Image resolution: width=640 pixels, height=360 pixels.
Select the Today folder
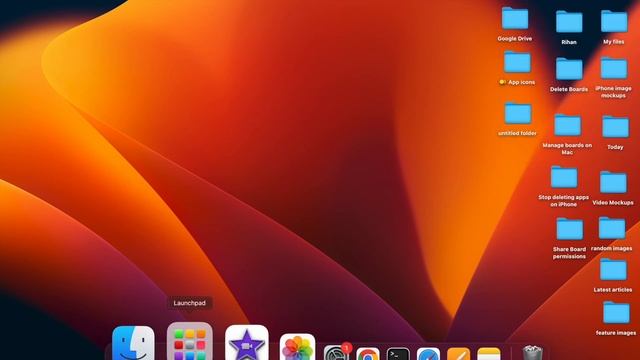[x=616, y=127]
